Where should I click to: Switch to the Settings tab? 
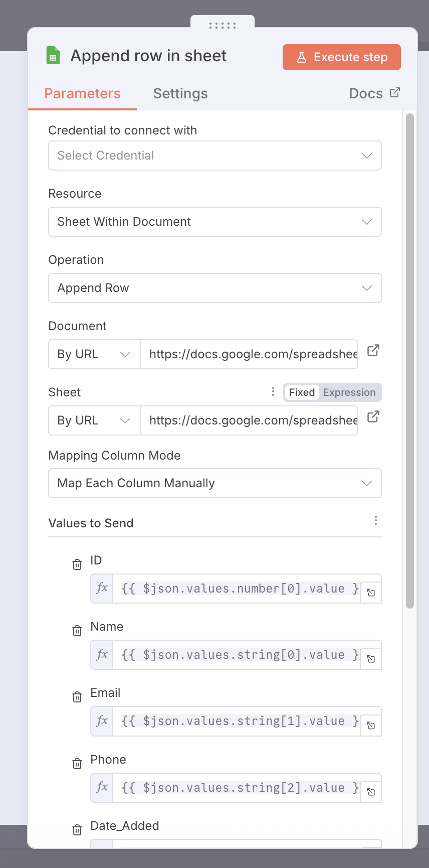coord(180,94)
